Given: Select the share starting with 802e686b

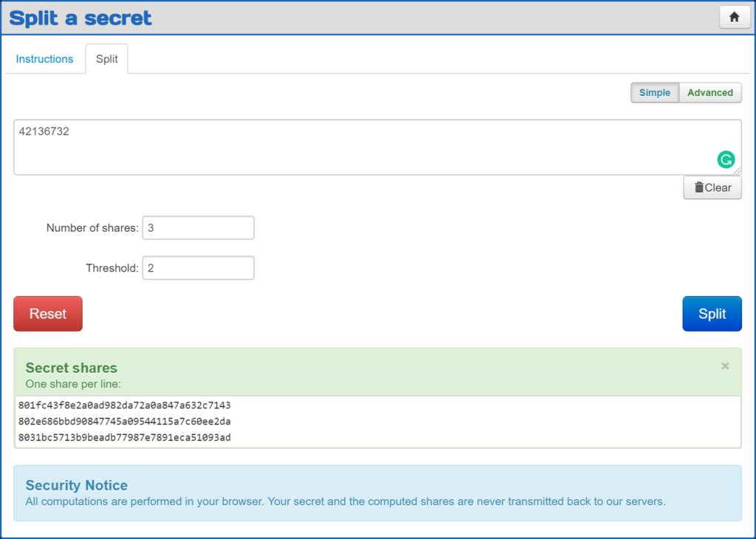Looking at the screenshot, I should tap(124, 422).
